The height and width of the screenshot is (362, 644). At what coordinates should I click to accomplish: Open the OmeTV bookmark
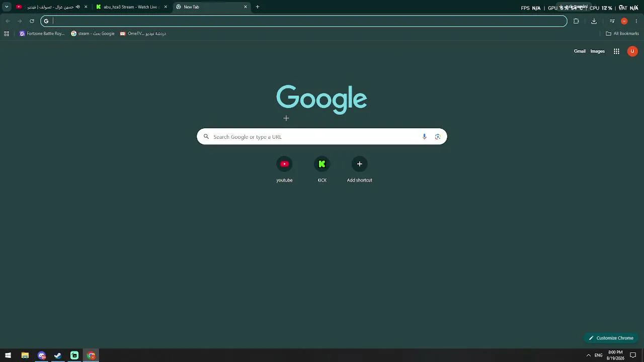143,34
